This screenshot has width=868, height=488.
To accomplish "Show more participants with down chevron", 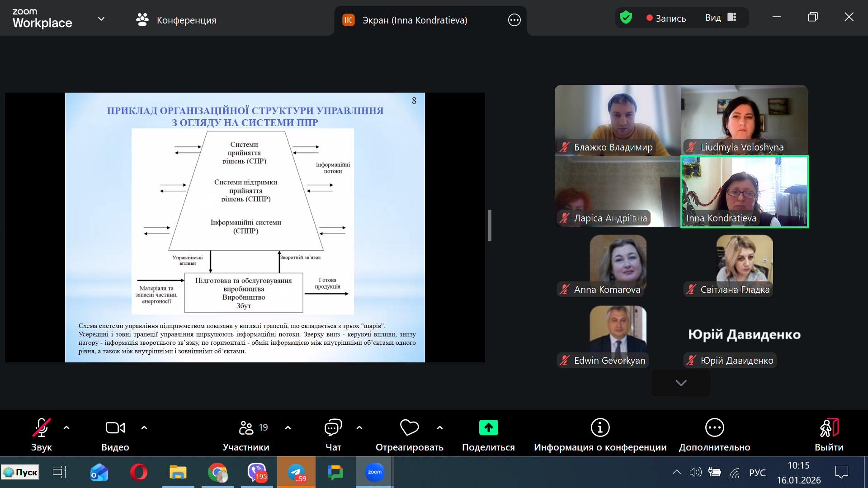I will [x=681, y=383].
